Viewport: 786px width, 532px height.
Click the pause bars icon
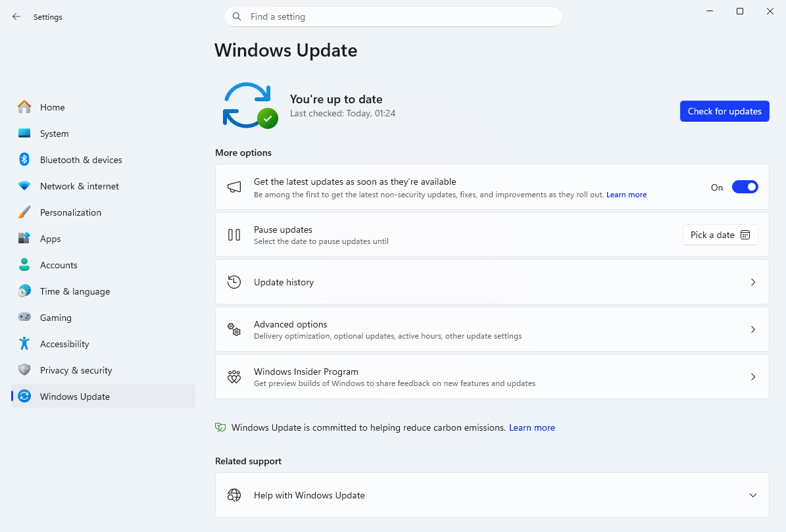[x=234, y=235]
